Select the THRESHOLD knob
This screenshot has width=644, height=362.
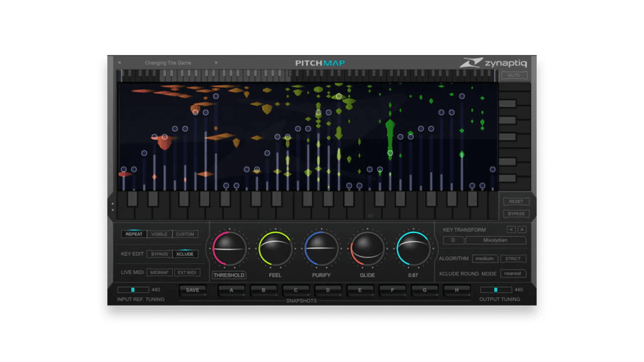tap(229, 248)
